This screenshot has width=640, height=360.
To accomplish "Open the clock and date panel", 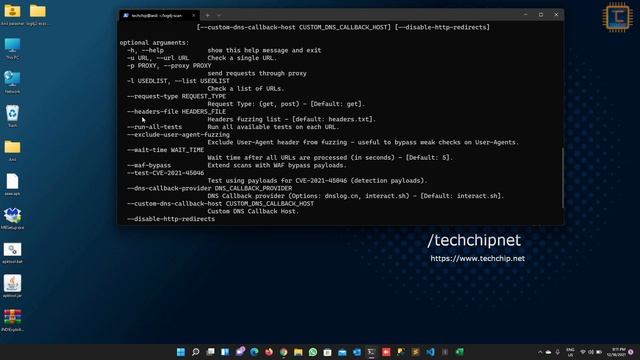I will tap(616, 352).
